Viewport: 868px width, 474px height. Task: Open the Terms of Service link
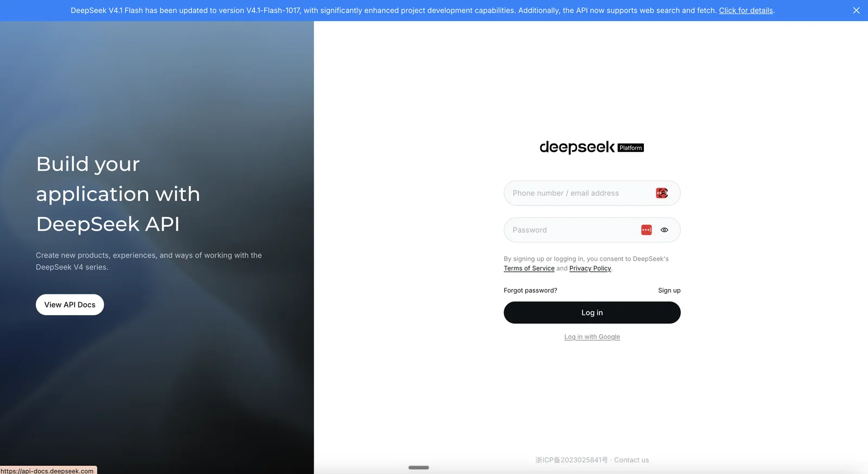tap(529, 268)
